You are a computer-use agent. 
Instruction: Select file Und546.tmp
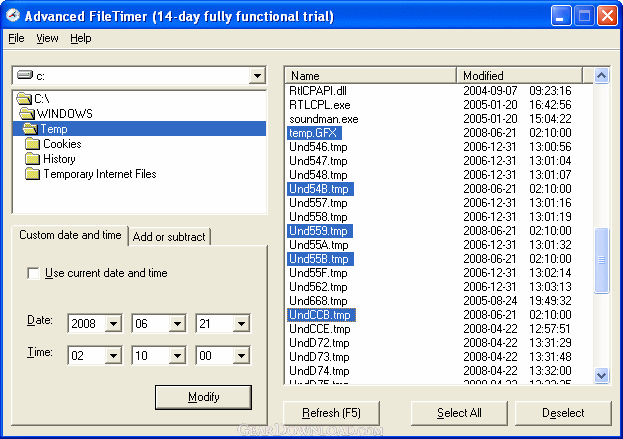[318, 147]
